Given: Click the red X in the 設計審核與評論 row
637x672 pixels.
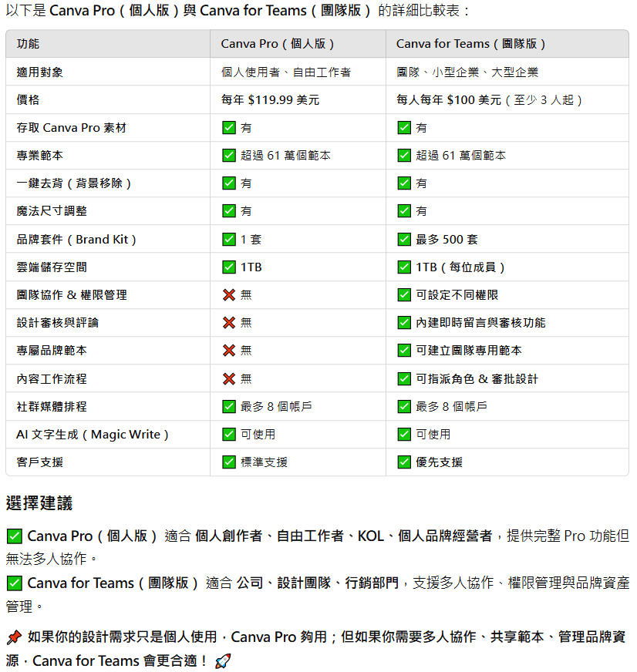Looking at the screenshot, I should click(x=229, y=323).
